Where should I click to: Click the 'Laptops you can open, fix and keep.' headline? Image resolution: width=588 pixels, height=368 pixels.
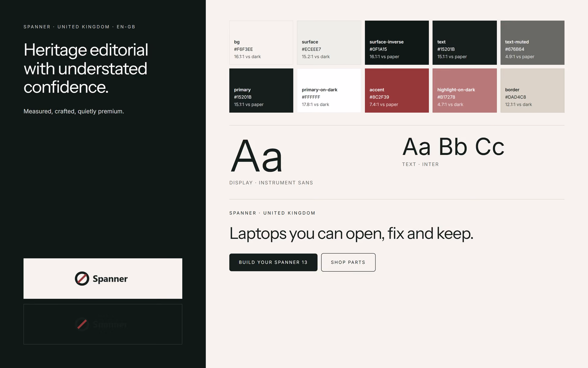click(351, 234)
